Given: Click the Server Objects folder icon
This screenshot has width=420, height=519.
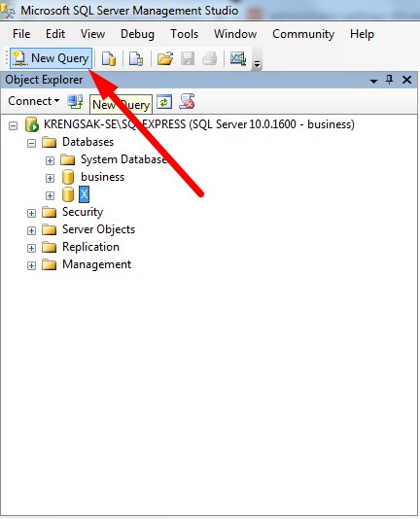Looking at the screenshot, I should [x=50, y=229].
